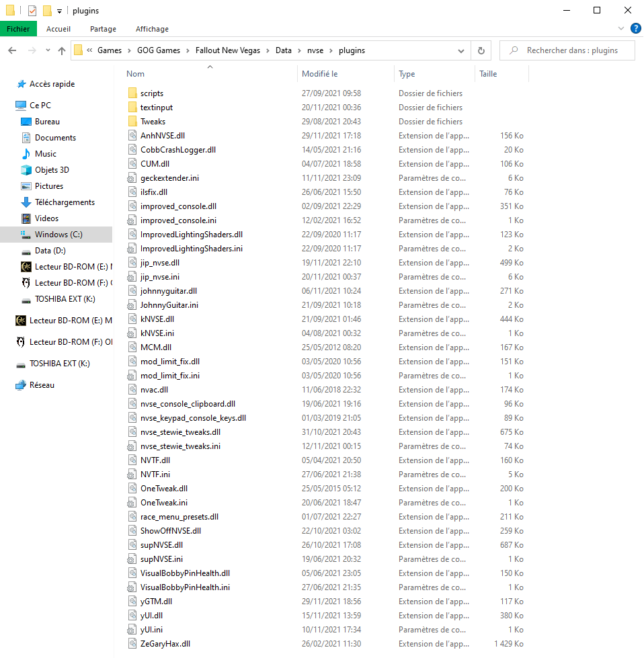Select the ZeGaryHax.dll file icon

[x=132, y=643]
